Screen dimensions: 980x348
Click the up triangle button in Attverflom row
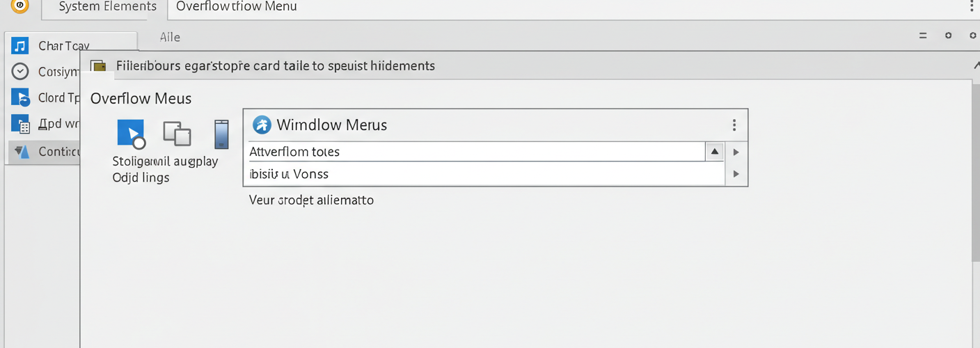click(x=715, y=152)
